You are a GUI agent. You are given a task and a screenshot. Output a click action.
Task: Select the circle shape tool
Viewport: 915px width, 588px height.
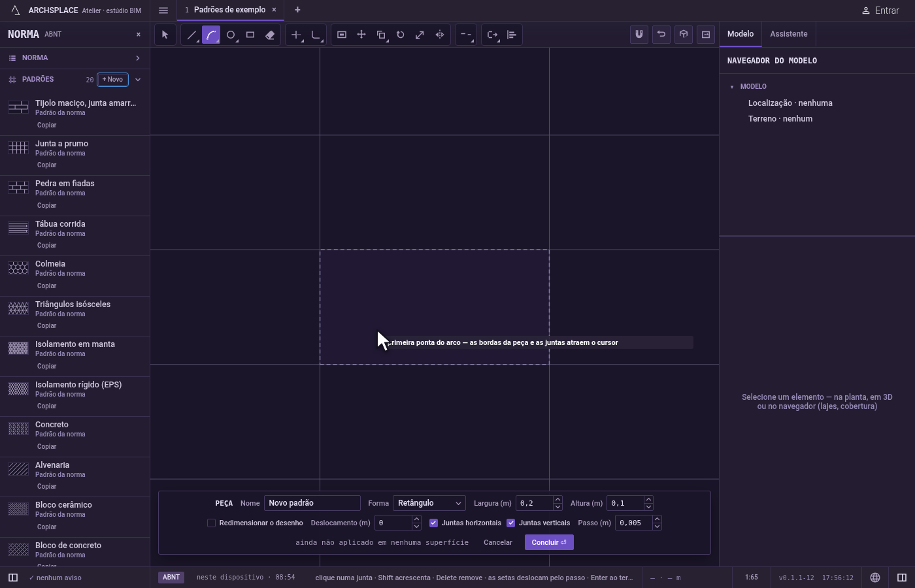click(231, 35)
